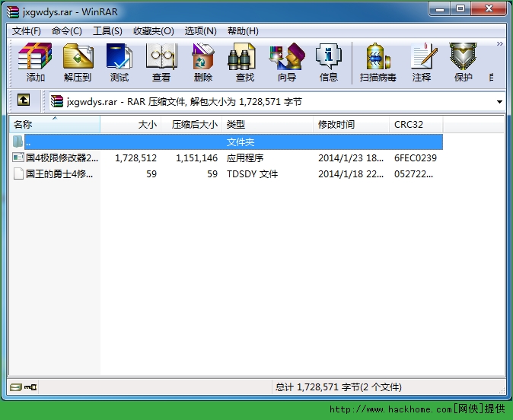Sort by 压缩后大小 column header

tap(191, 124)
